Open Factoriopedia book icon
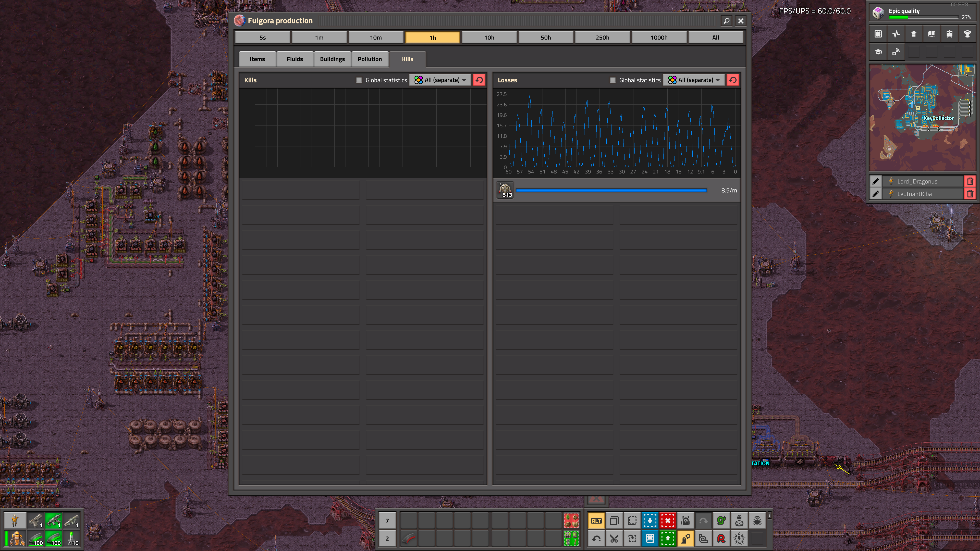 click(x=932, y=34)
